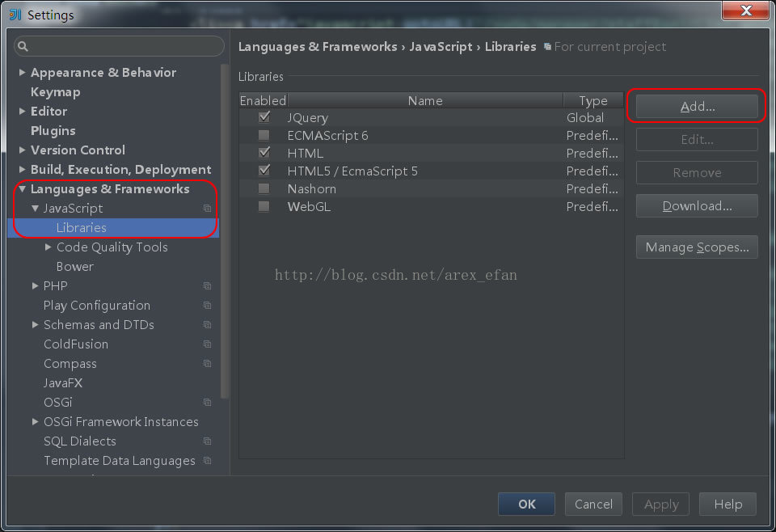Expand the Version Control arrow
Viewport: 776px width, 532px height.
point(23,150)
